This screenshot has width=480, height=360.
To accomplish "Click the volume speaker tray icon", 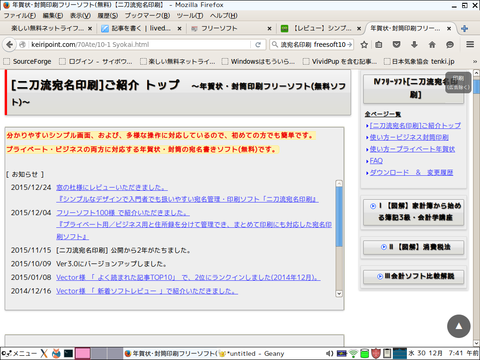I will click(x=329, y=353).
